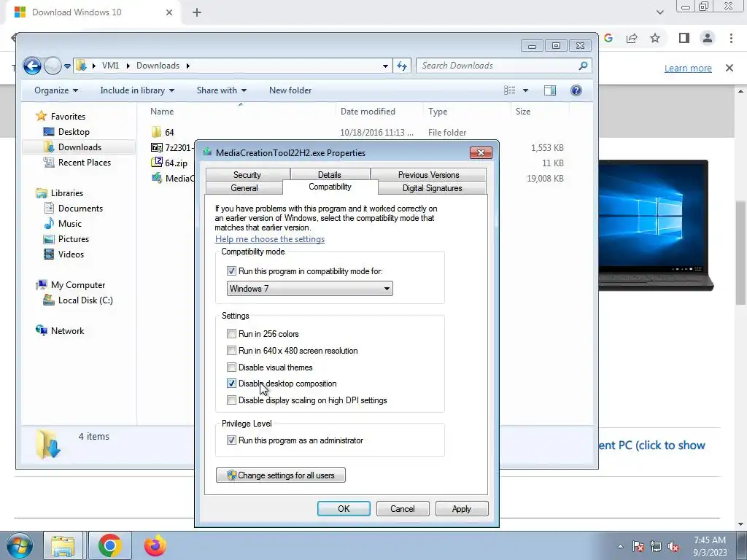Select the Download Windows 10 Chrome tab
Viewport: 747px width, 560px height.
click(92, 12)
